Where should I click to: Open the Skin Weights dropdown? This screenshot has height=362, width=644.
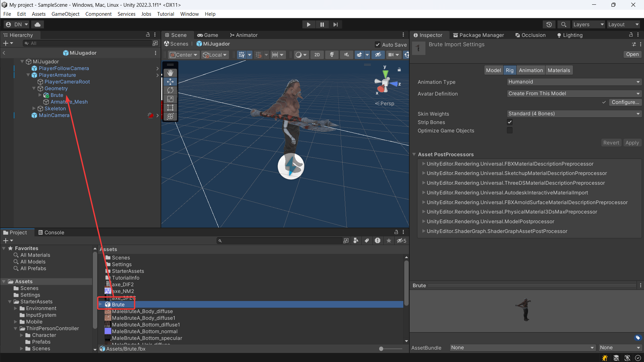[x=574, y=114]
